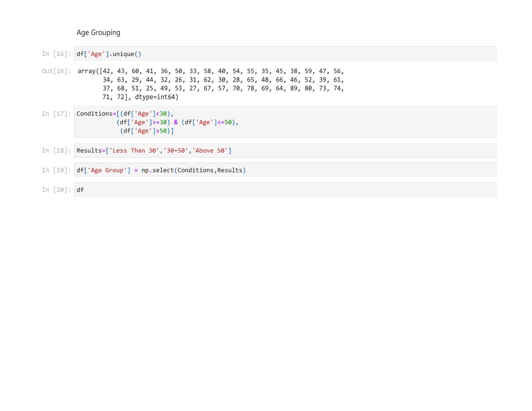Click the Out[16] prompt label
Image resolution: width=532 pixels, height=411 pixels.
point(56,71)
